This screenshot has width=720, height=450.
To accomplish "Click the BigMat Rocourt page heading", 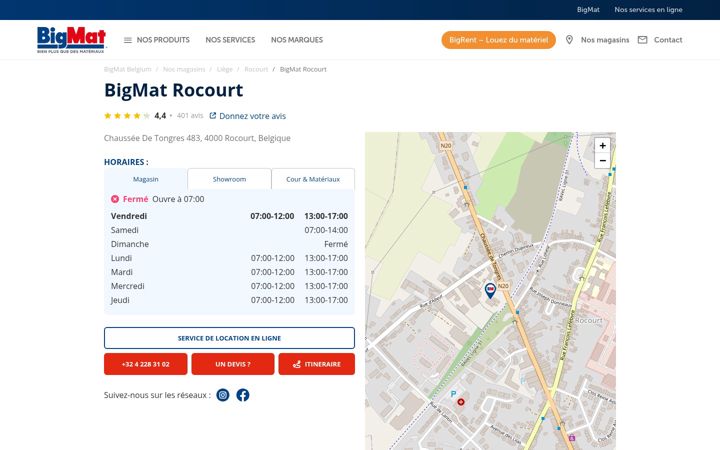I will click(174, 90).
